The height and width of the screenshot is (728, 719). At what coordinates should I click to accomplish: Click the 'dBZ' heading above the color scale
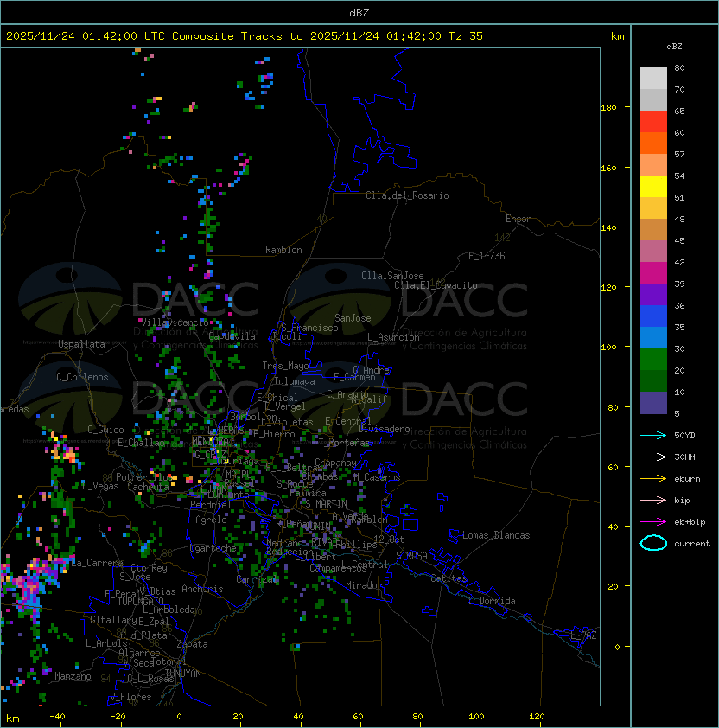pos(674,47)
